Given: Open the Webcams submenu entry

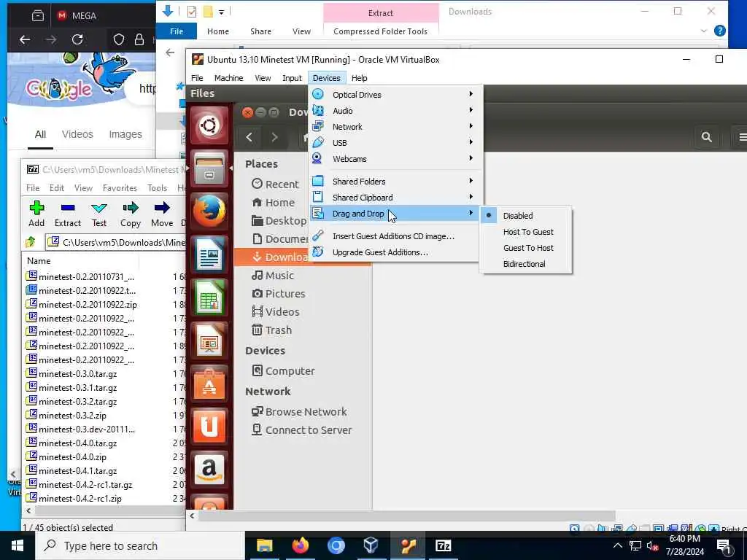Looking at the screenshot, I should coord(395,159).
